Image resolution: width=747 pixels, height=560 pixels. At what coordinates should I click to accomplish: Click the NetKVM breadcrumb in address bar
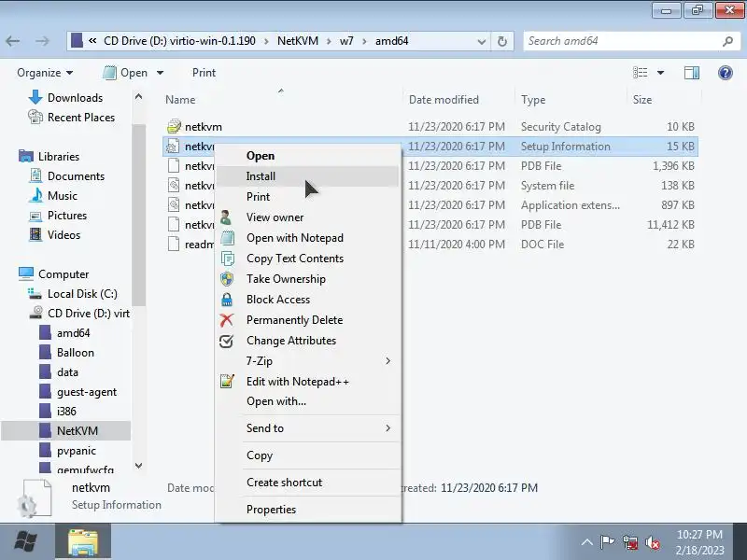298,41
